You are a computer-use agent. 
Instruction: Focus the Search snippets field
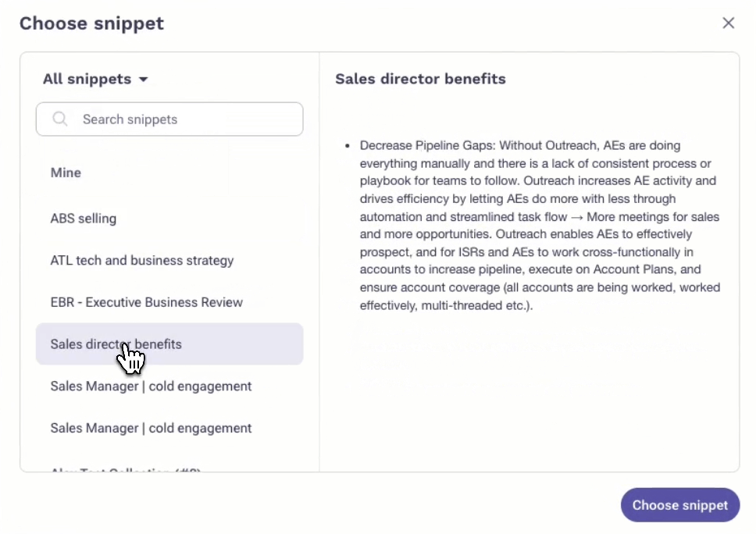coord(169,119)
